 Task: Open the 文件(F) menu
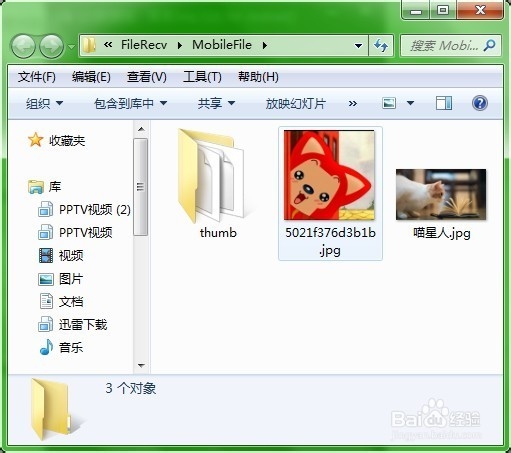37,77
